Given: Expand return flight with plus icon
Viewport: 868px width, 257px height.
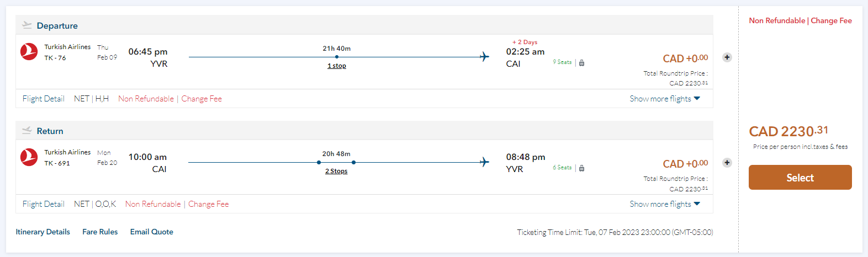Looking at the screenshot, I should coord(727,163).
